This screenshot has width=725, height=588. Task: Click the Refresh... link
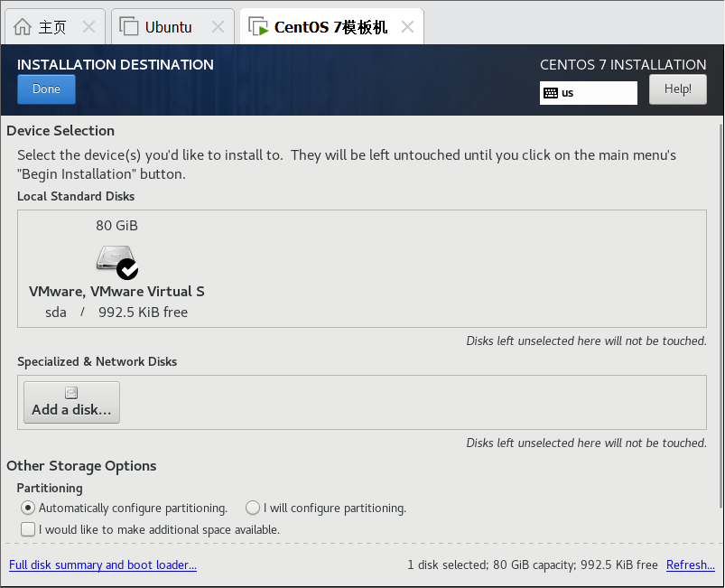pyautogui.click(x=691, y=565)
